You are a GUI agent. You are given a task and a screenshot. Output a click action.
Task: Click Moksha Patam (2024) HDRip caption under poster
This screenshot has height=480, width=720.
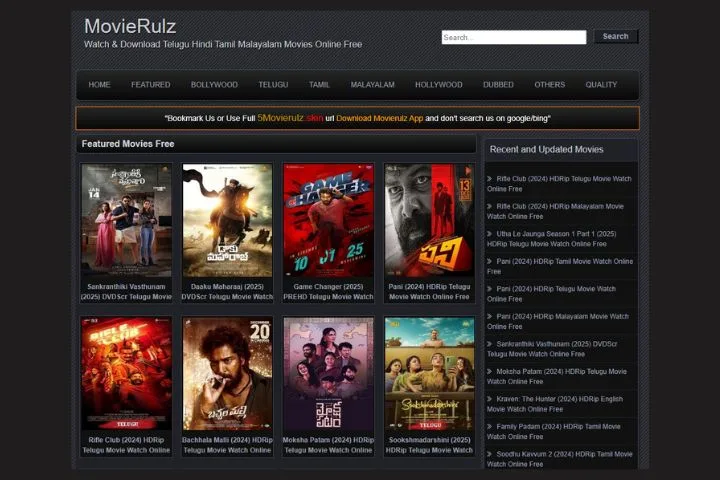[x=328, y=445]
